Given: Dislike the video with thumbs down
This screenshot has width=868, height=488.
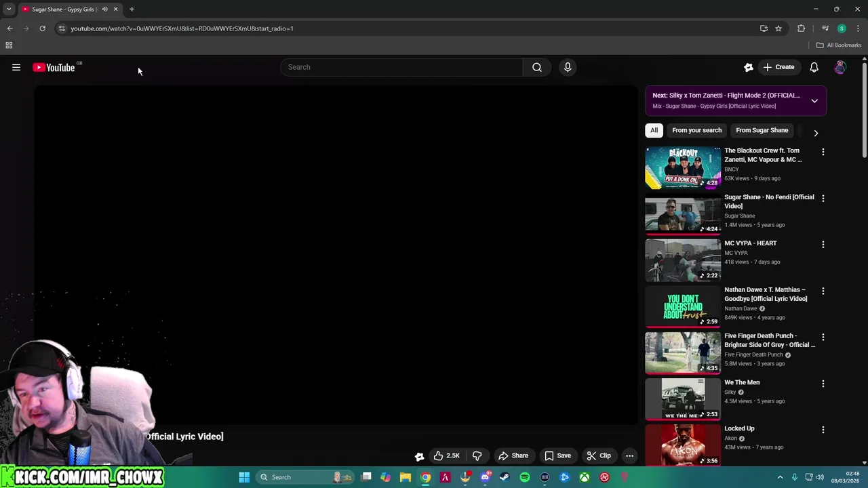Looking at the screenshot, I should [477, 455].
